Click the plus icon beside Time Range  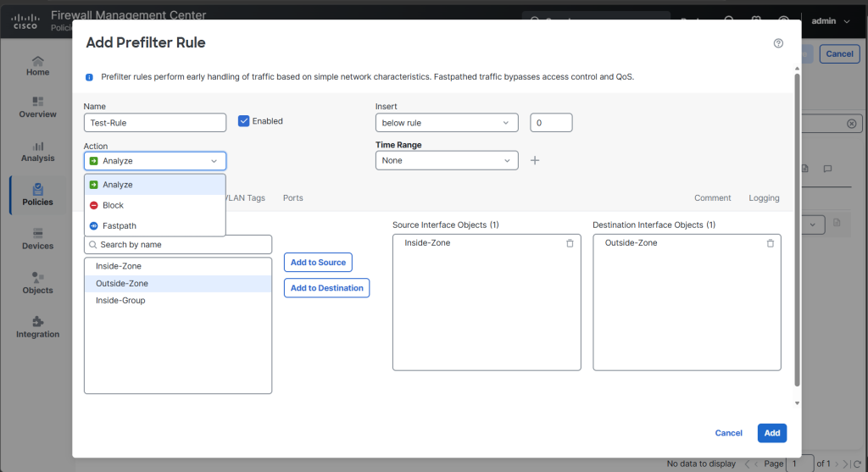pyautogui.click(x=535, y=160)
